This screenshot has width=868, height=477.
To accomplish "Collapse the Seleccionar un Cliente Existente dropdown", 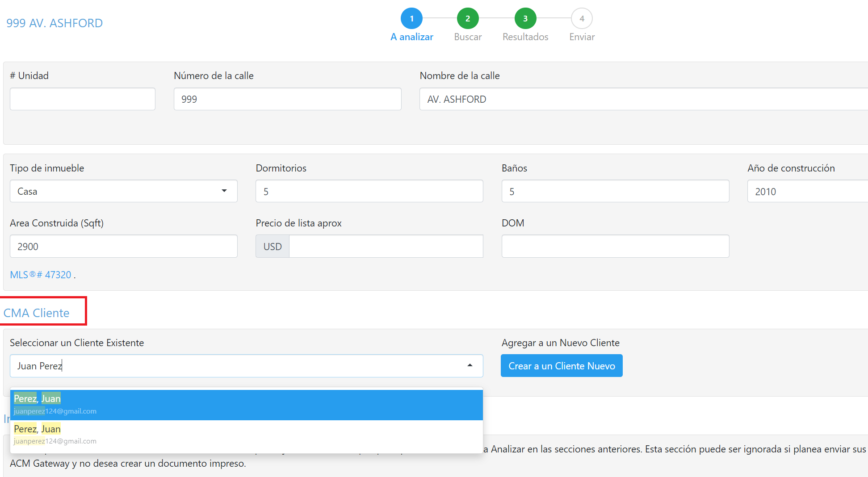I will (x=470, y=365).
